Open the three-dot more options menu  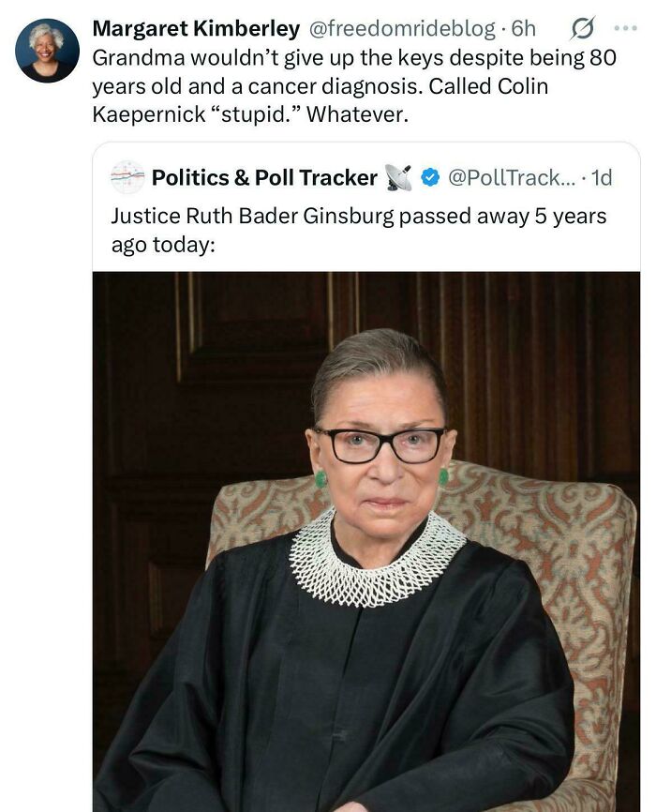626,28
